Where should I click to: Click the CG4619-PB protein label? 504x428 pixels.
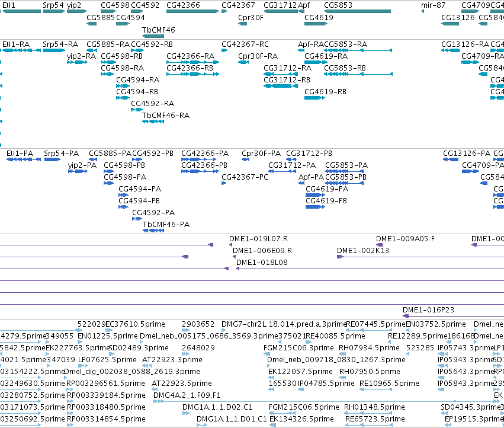(326, 200)
